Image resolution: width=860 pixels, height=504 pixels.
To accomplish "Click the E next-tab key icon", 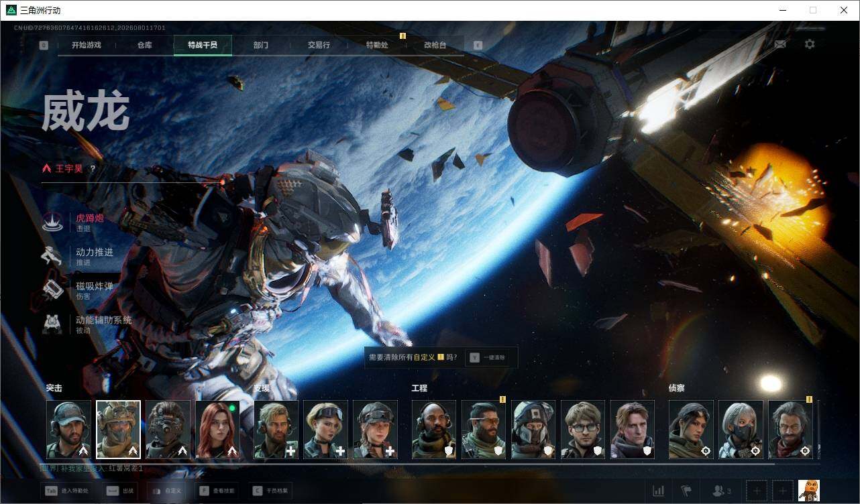I will coord(478,45).
